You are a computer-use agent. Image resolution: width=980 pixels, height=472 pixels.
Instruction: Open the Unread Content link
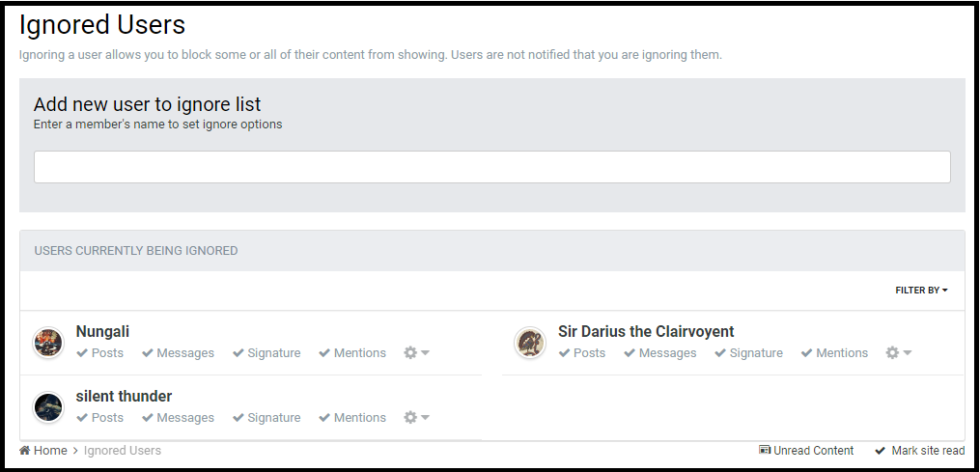pyautogui.click(x=813, y=450)
